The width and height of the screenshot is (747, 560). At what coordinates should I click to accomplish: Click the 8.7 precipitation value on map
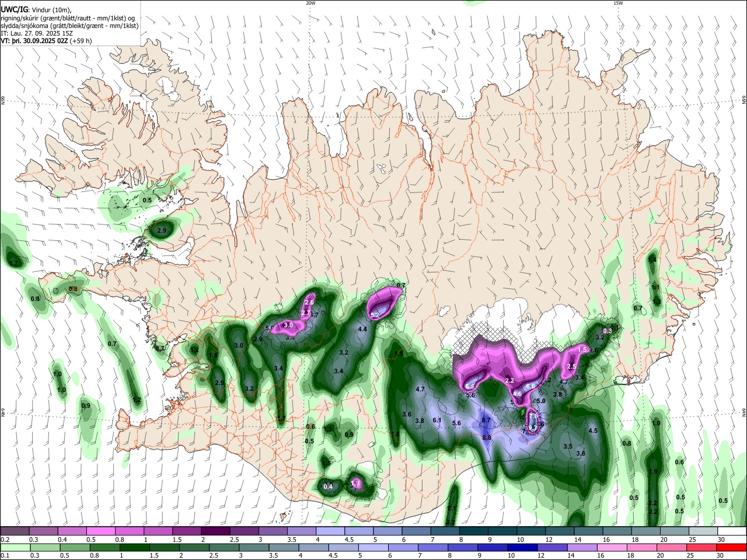point(487,420)
